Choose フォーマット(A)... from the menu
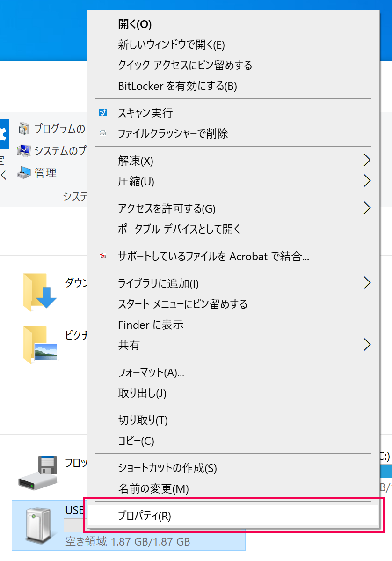The image size is (392, 561). tap(233, 372)
